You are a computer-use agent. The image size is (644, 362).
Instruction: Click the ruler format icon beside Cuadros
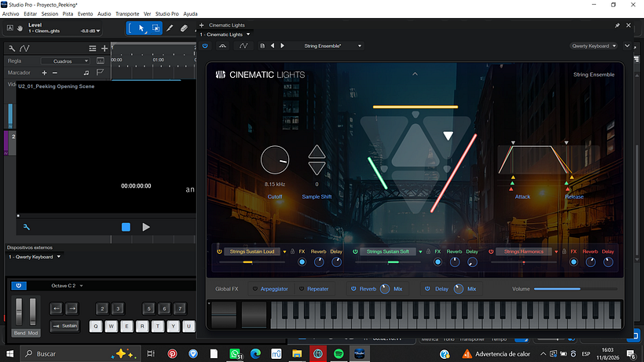pos(101,60)
